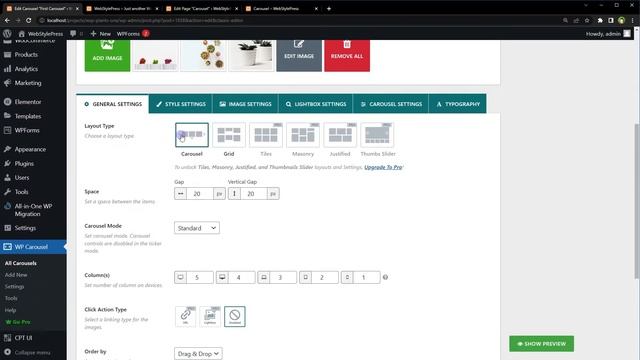
Task: Edit the mobile columns field showing 1
Action: pyautogui.click(x=367, y=277)
